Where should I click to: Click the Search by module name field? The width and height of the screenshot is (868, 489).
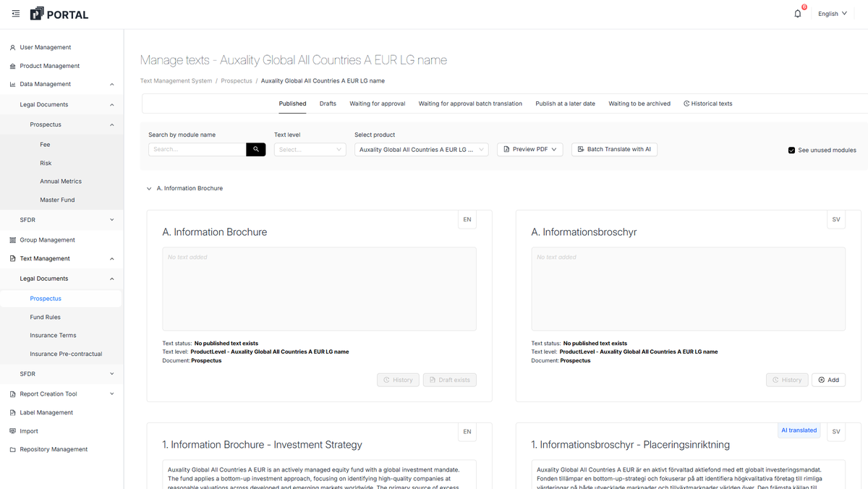[197, 150]
